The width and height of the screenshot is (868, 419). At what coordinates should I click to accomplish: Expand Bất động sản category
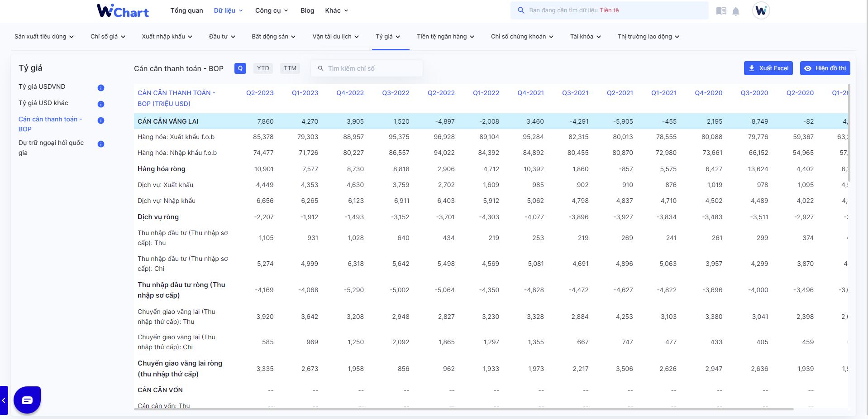[x=274, y=37]
